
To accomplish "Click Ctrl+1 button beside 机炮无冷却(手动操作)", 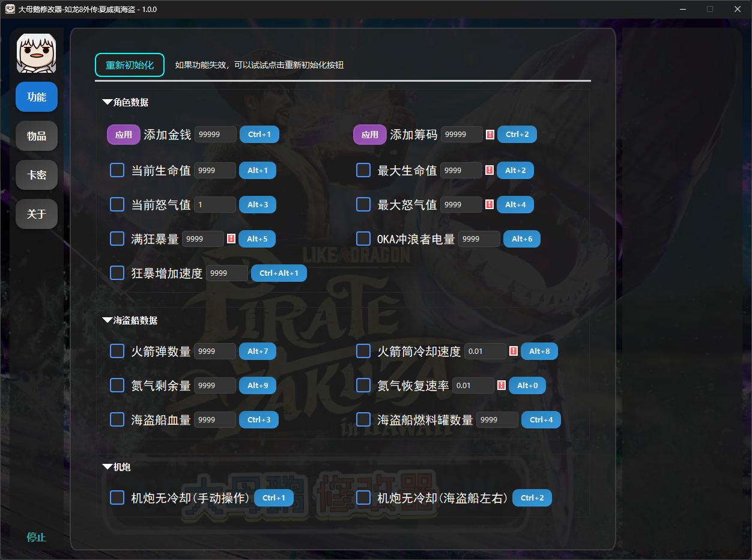I will click(x=274, y=498).
